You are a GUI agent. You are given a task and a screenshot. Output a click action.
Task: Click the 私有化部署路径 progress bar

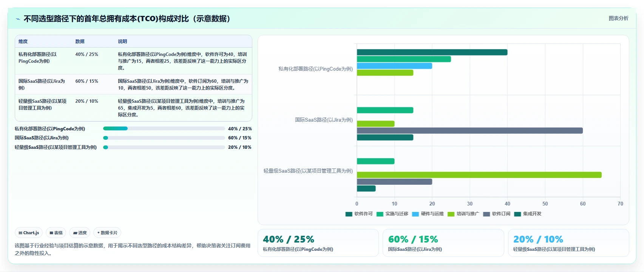tap(164, 128)
